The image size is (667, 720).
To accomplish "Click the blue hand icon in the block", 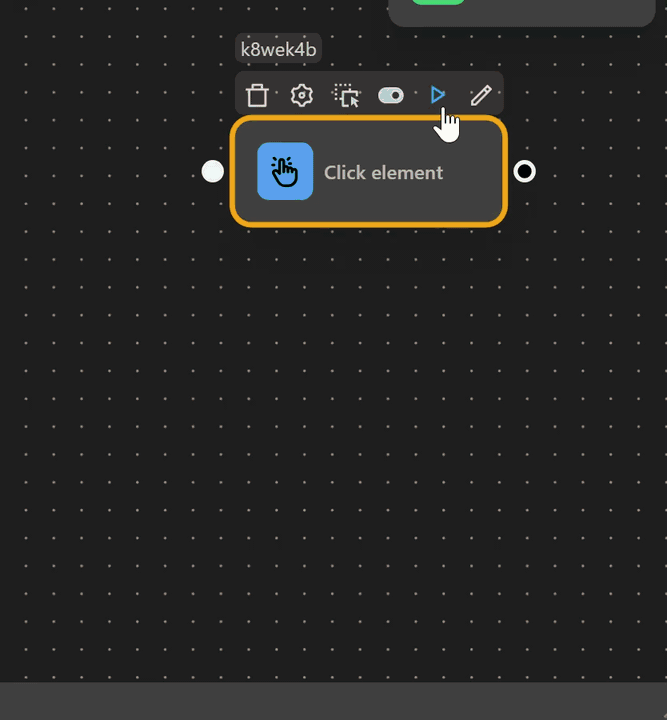I will click(285, 172).
